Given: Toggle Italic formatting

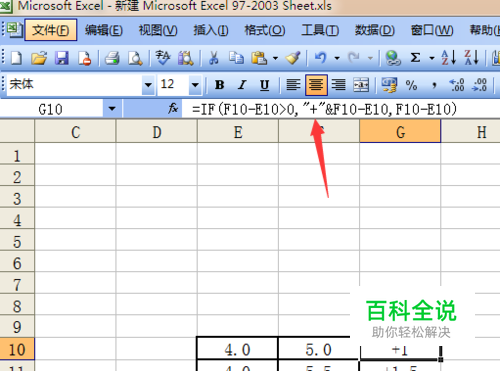Looking at the screenshot, I should (242, 85).
